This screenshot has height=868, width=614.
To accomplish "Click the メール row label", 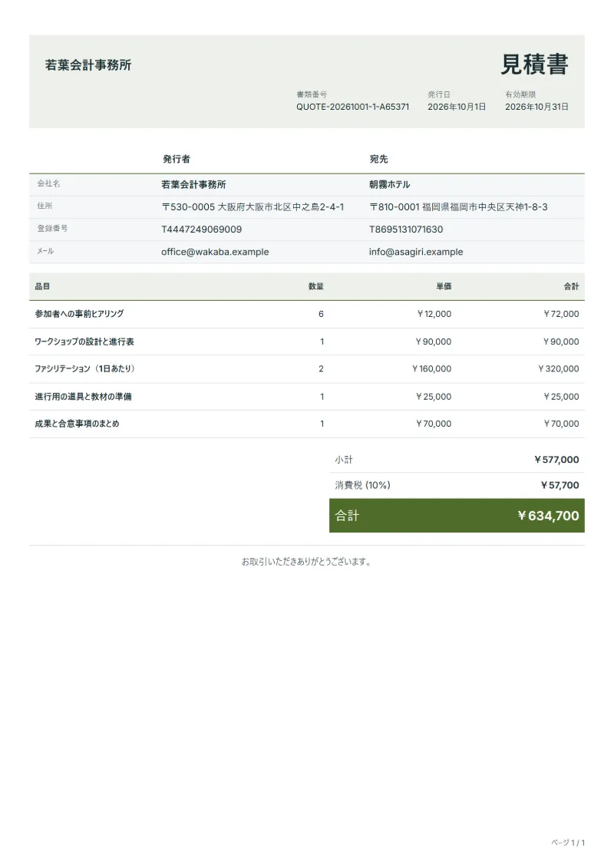I will pyautogui.click(x=45, y=251).
